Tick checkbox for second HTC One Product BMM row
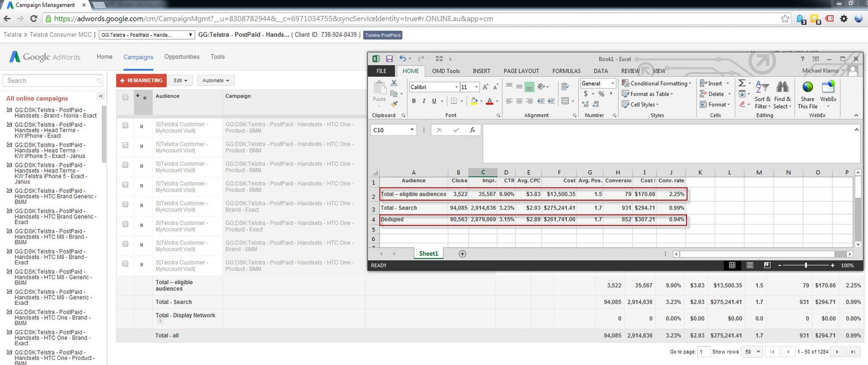This screenshot has height=365, width=868. tap(125, 145)
